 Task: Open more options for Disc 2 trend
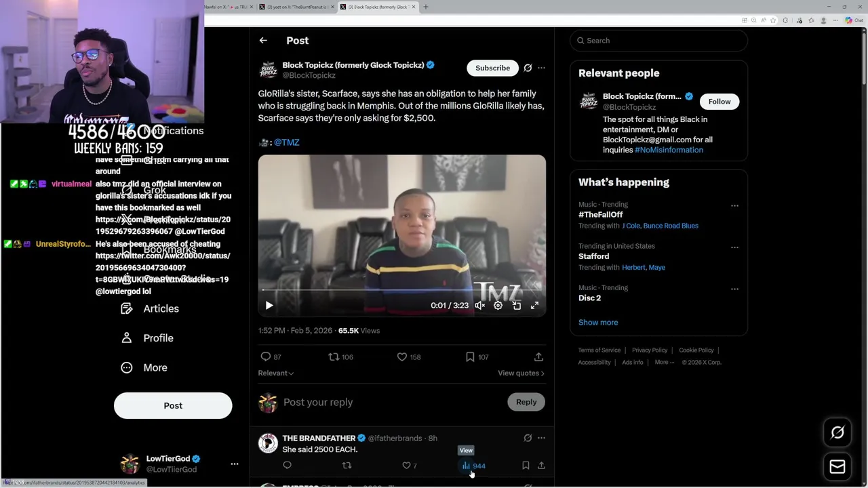[x=734, y=289]
